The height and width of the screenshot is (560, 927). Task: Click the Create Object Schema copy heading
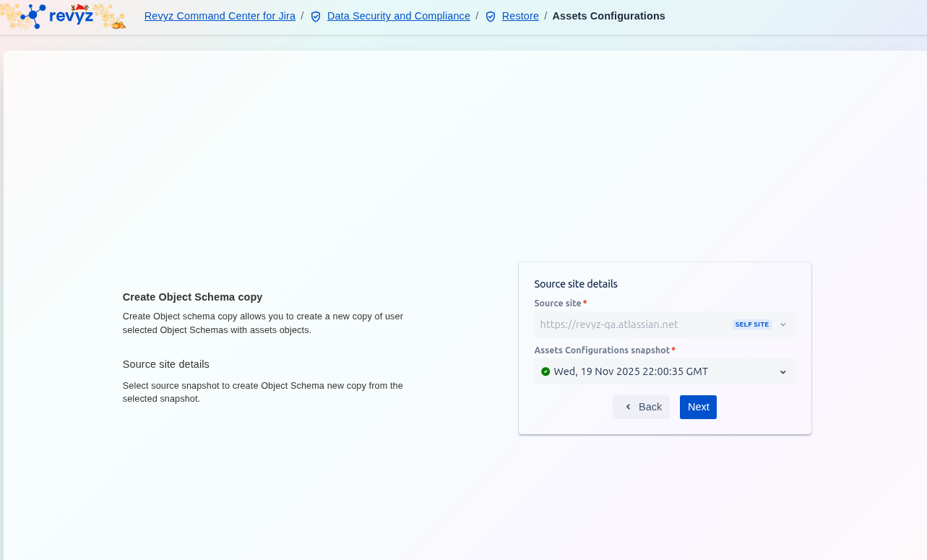click(x=192, y=297)
